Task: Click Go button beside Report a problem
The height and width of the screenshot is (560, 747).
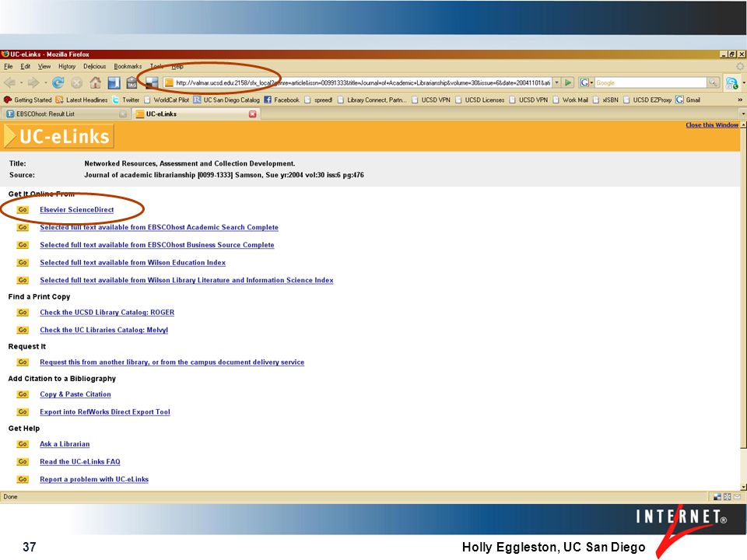Action: 23,479
